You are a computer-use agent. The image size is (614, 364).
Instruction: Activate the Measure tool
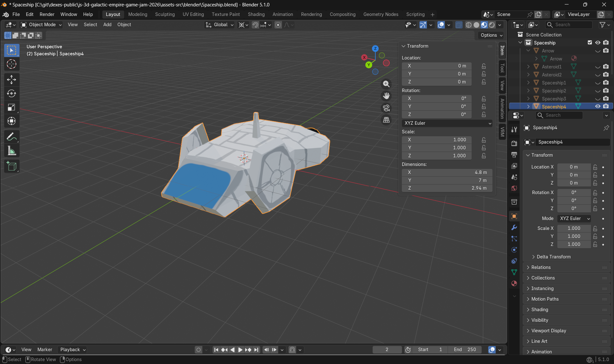pyautogui.click(x=12, y=150)
